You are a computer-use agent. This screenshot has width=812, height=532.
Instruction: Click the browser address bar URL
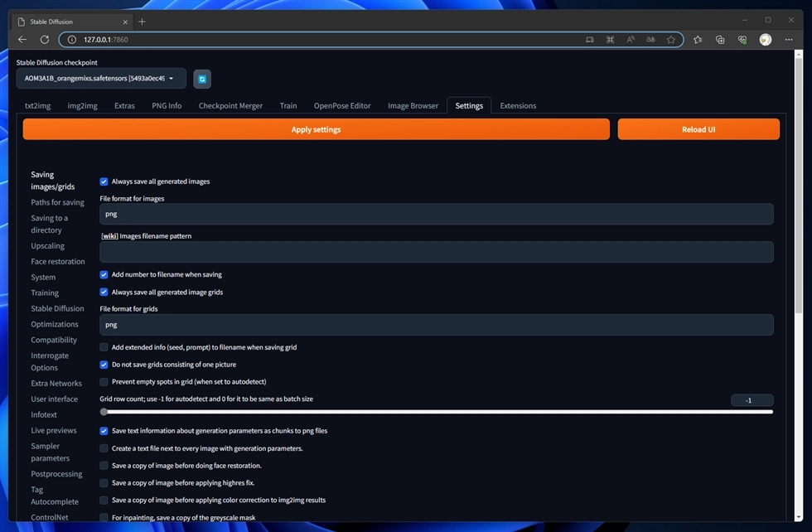[106, 40]
